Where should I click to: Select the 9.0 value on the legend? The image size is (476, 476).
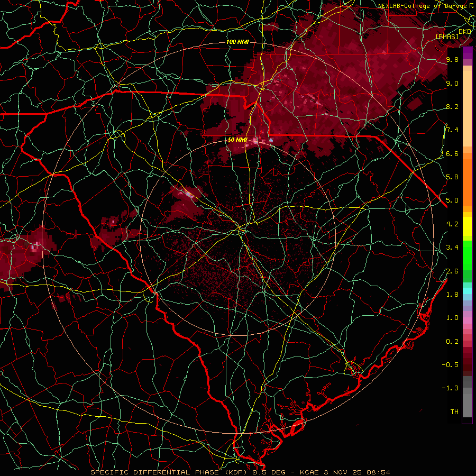452,83
